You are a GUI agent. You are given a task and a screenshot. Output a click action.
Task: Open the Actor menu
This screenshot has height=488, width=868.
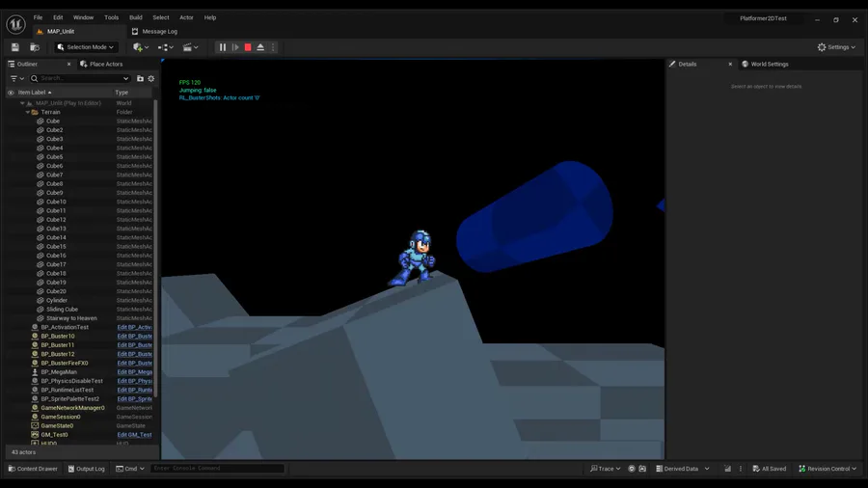tap(186, 17)
